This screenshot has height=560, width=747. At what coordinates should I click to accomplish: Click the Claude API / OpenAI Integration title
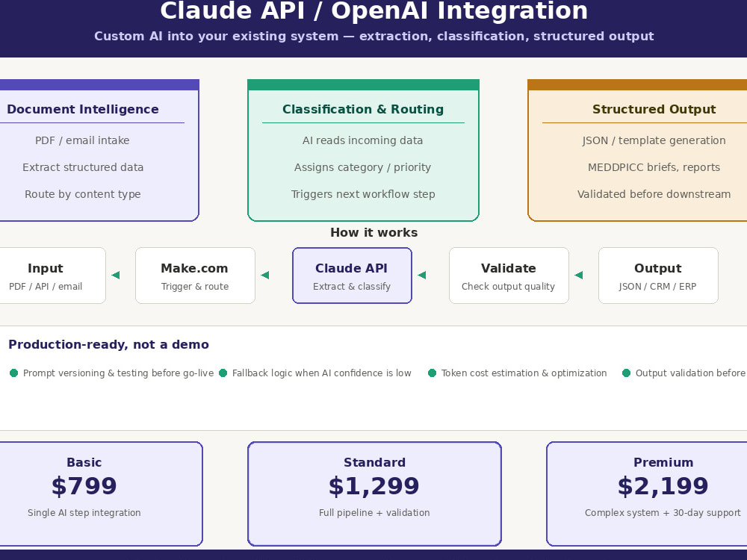pos(373,10)
